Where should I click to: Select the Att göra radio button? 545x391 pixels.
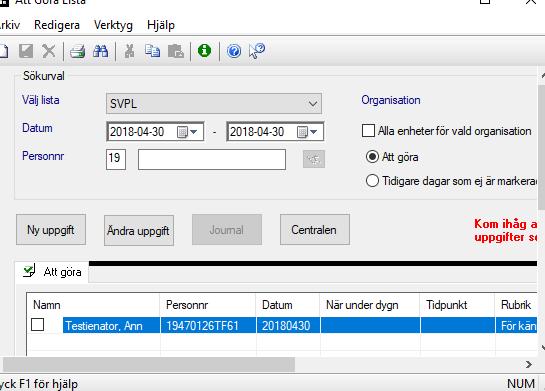pyautogui.click(x=372, y=157)
